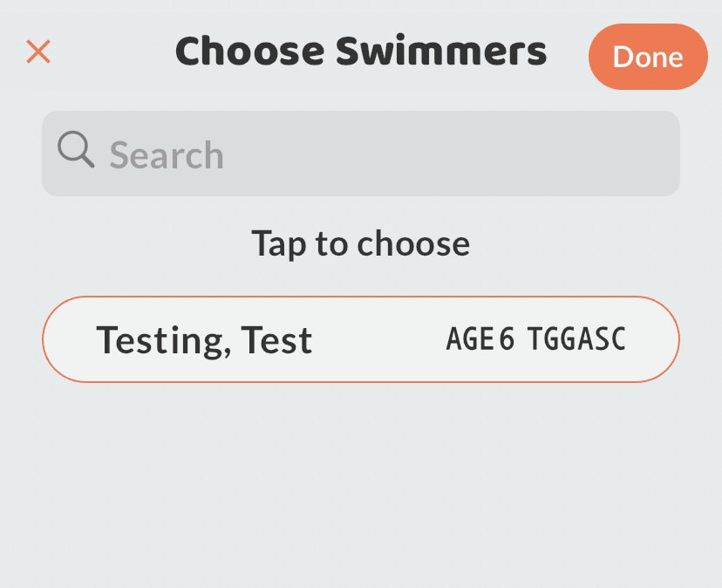Click the AGE6 label on swimmer row
The height and width of the screenshot is (588, 722).
click(480, 339)
